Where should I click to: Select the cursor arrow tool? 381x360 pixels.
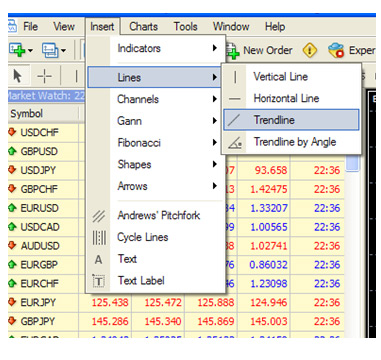coord(17,77)
